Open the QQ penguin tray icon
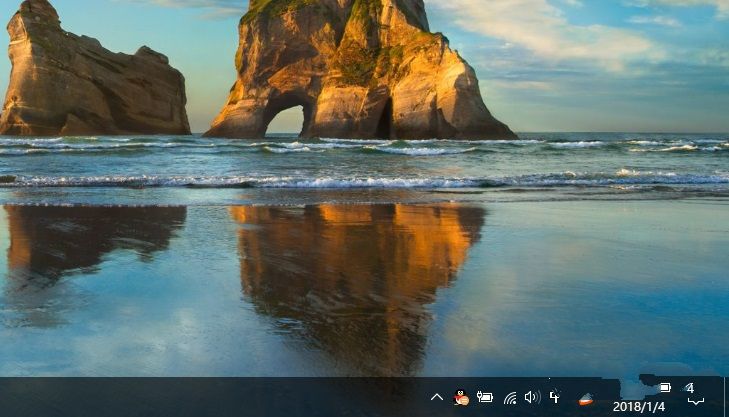Screen dimensions: 729x417 click(x=461, y=398)
